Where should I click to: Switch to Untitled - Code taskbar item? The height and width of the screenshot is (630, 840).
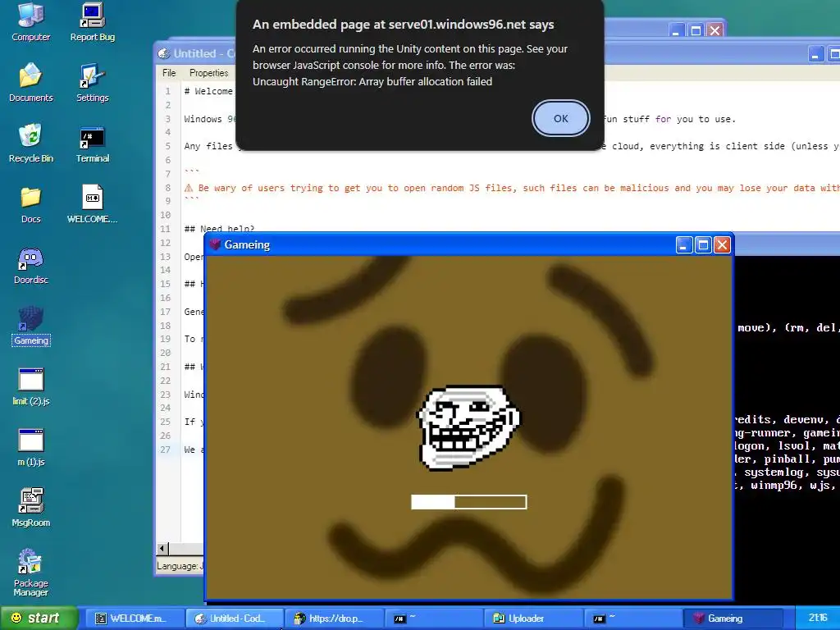click(x=234, y=619)
